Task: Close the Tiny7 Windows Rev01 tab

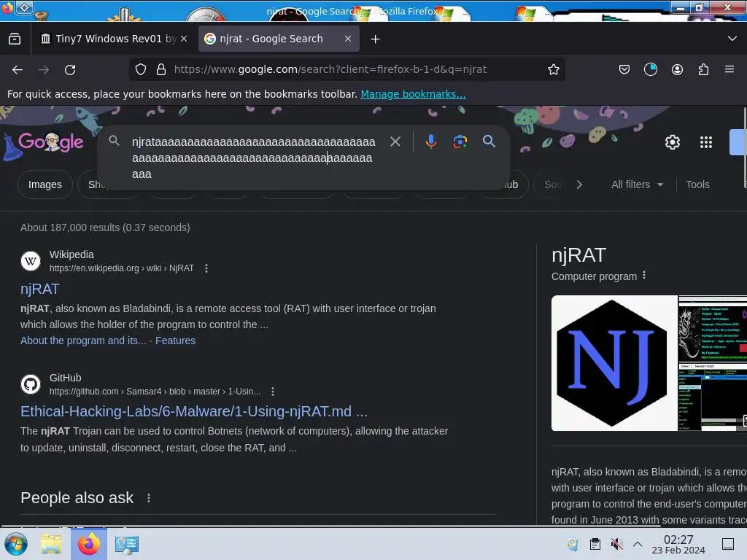Action: click(184, 39)
